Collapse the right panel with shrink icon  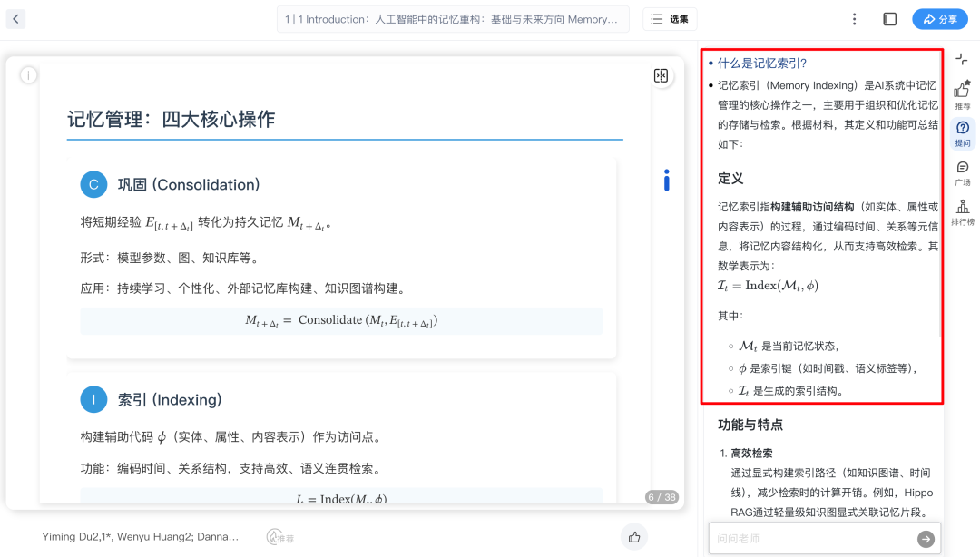pyautogui.click(x=962, y=60)
